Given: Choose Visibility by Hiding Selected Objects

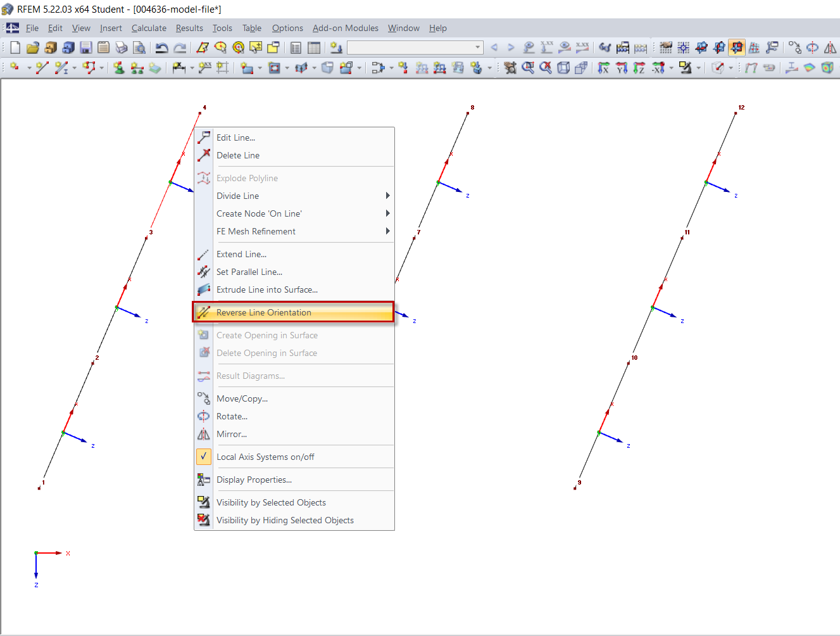Looking at the screenshot, I should click(294, 520).
